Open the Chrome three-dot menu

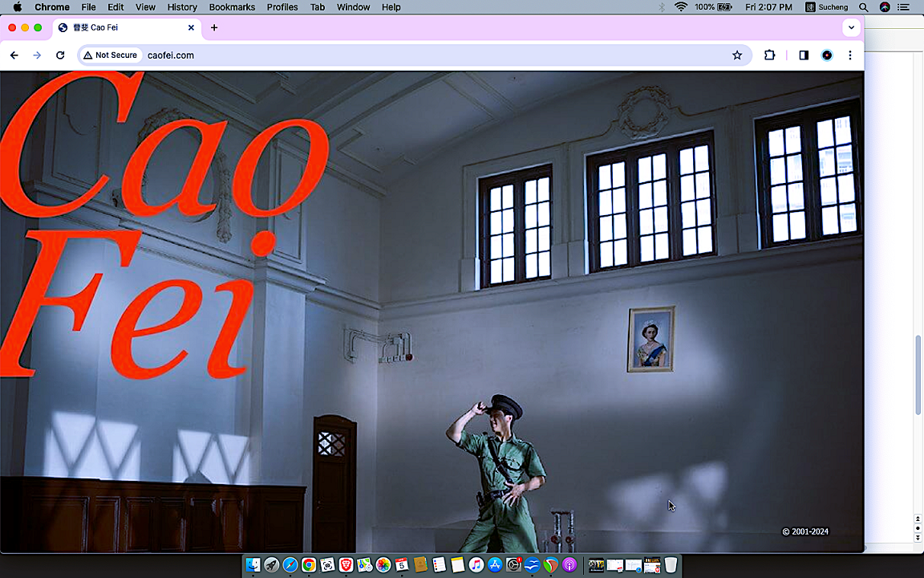[x=849, y=55]
